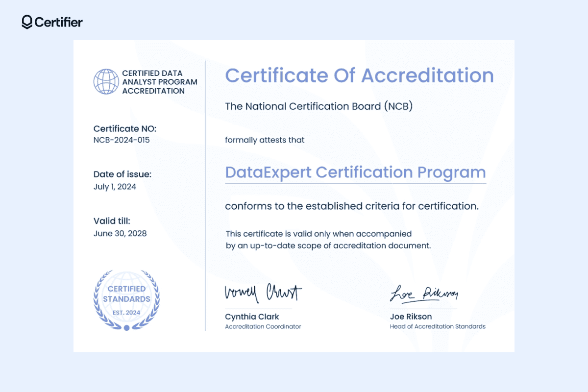588x392 pixels.
Task: Click the June 30, 2028 expiry date
Action: tap(120, 233)
